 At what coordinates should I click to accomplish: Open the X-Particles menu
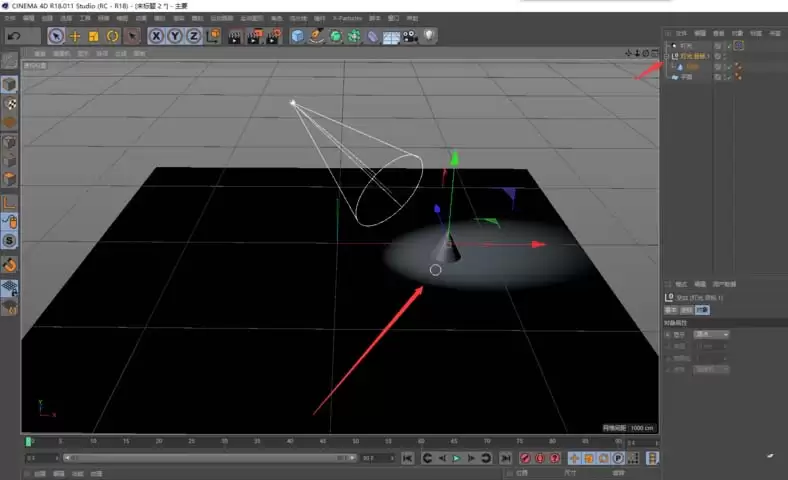[347, 18]
